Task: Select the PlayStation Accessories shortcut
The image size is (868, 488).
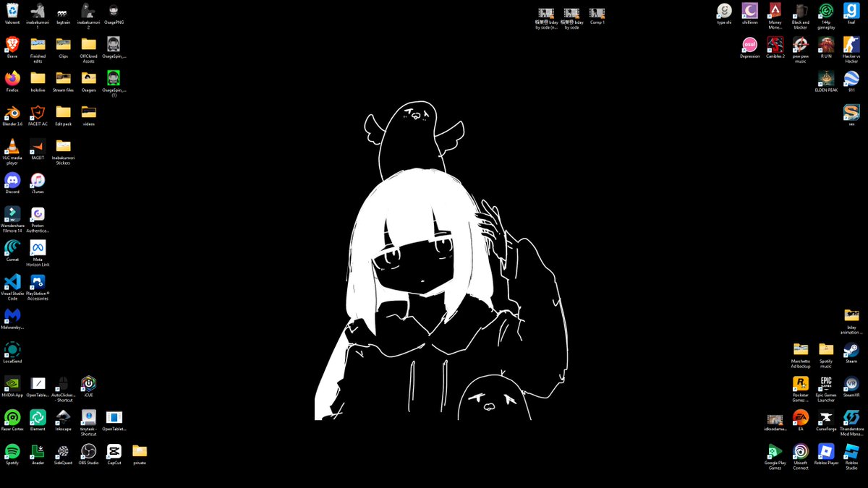Action: [38, 281]
